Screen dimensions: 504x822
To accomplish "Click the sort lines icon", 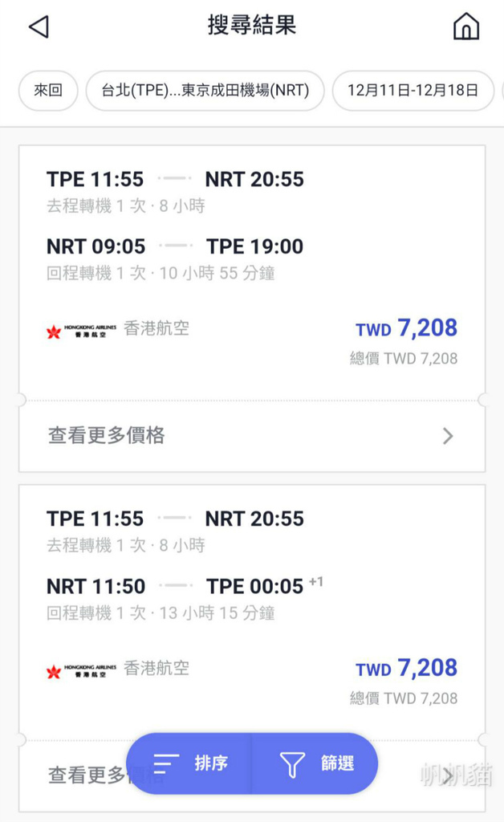I will pos(166,763).
